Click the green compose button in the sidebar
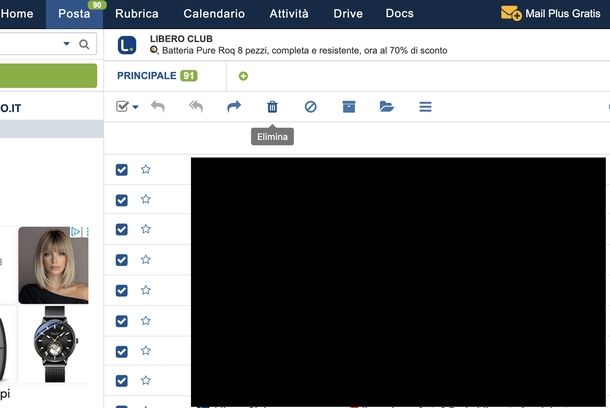This screenshot has height=408, width=610. [x=48, y=75]
